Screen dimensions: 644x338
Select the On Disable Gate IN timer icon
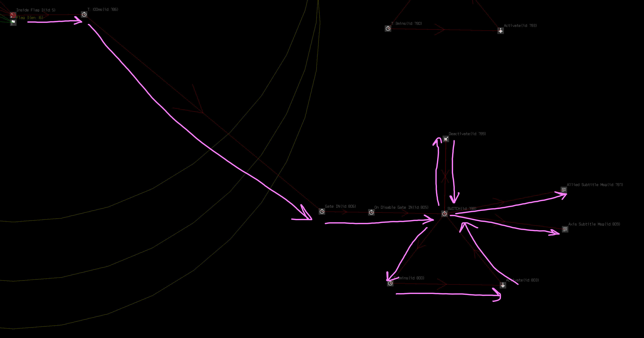[x=372, y=212]
